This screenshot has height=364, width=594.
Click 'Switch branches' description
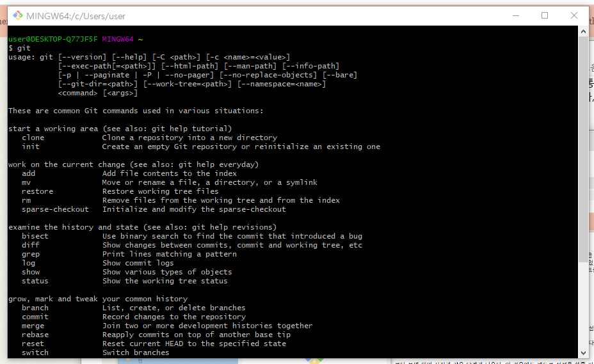click(x=136, y=352)
